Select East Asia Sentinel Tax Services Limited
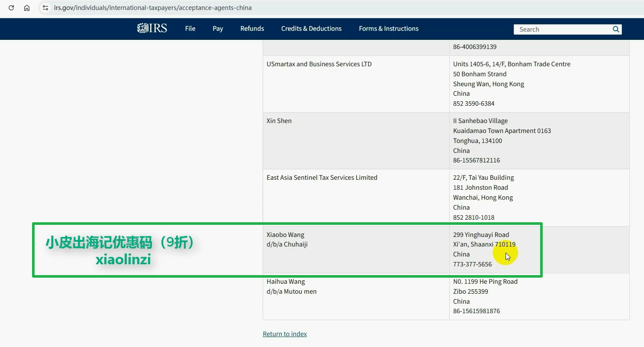Viewport: 644px width, 347px height. 322,178
